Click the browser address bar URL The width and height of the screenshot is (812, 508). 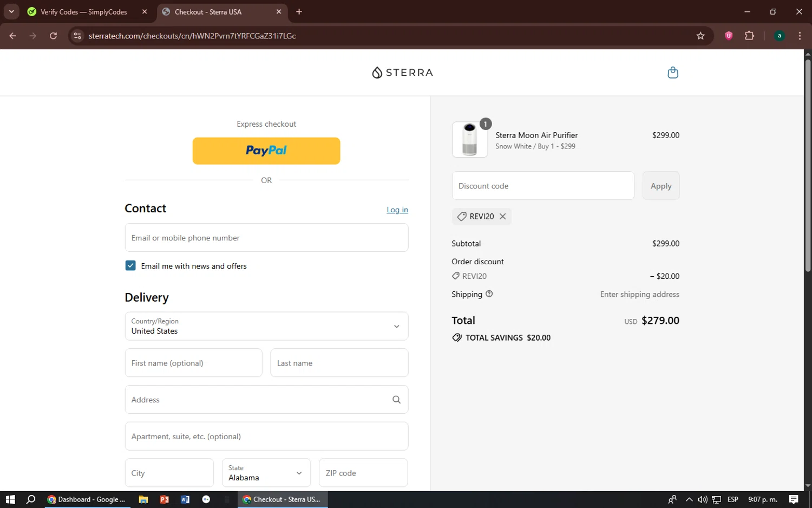pos(192,36)
